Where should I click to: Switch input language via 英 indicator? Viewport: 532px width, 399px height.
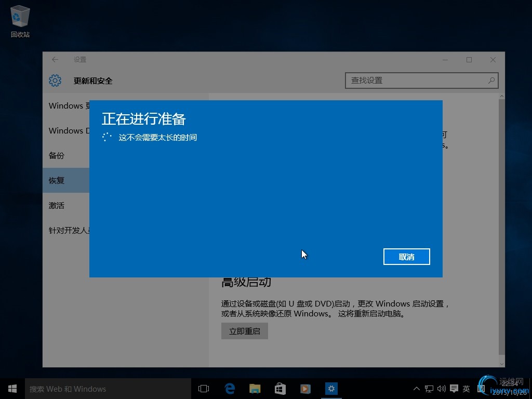pos(466,389)
